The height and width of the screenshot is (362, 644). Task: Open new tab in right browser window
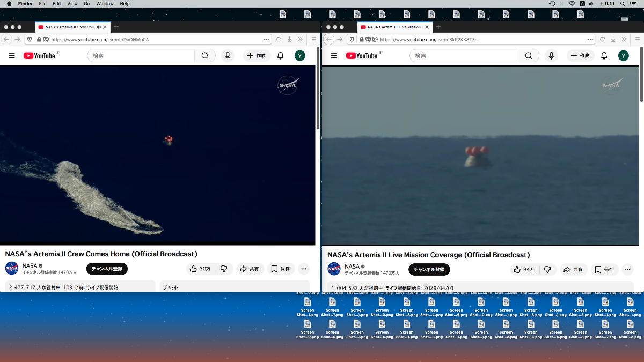pos(438,27)
